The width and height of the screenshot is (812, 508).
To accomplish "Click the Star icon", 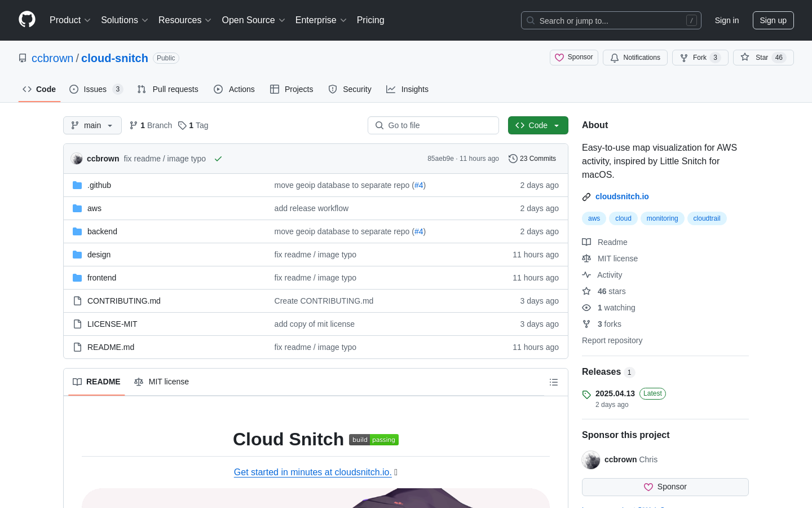I will click(745, 58).
